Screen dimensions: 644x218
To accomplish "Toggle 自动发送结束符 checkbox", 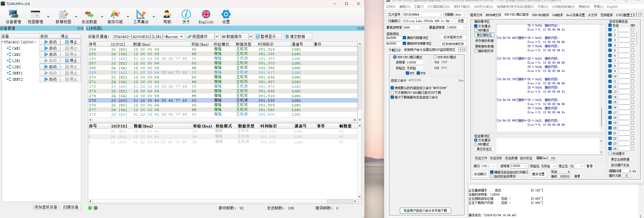I will tap(492, 176).
